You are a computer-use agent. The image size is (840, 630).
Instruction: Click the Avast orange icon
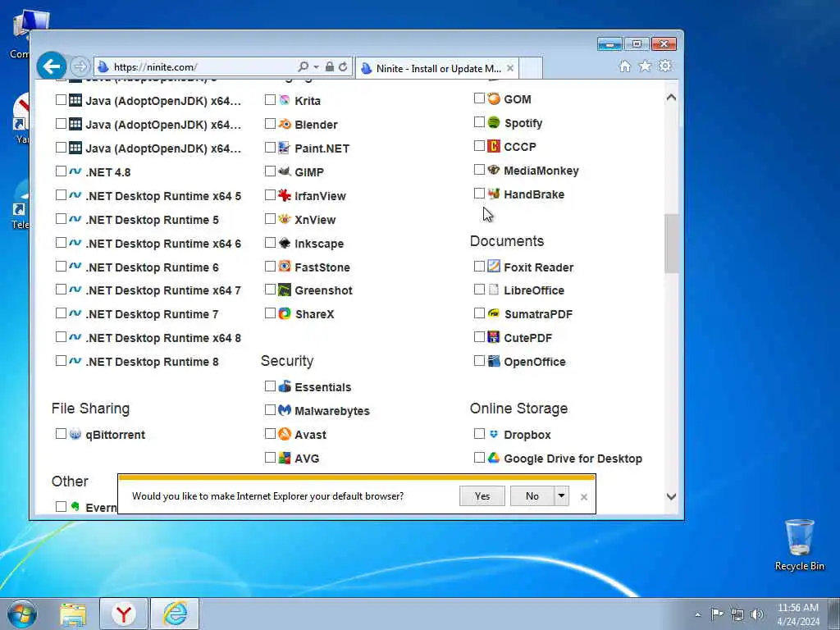click(x=285, y=434)
